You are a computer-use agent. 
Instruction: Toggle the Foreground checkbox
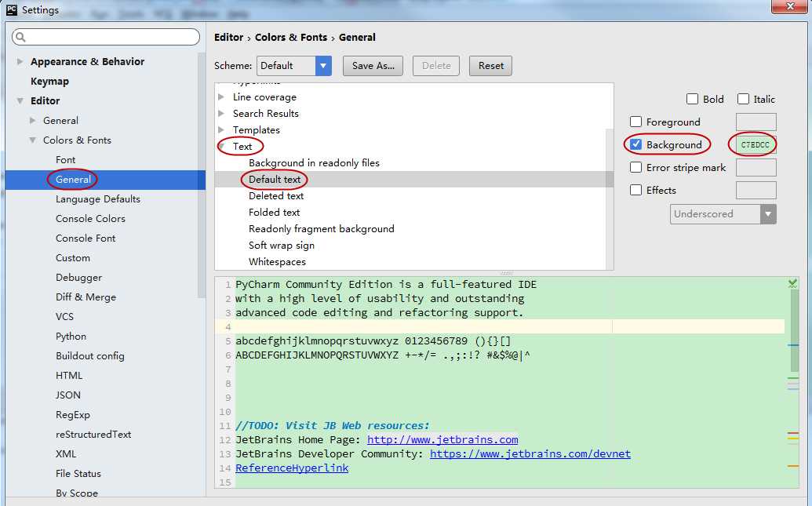635,122
